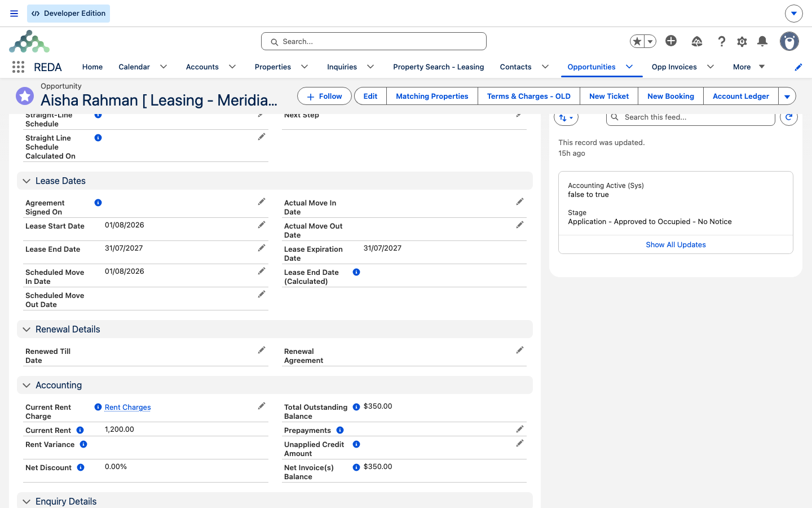Click the Trailhead guidance icon
812x508 pixels.
click(x=697, y=41)
